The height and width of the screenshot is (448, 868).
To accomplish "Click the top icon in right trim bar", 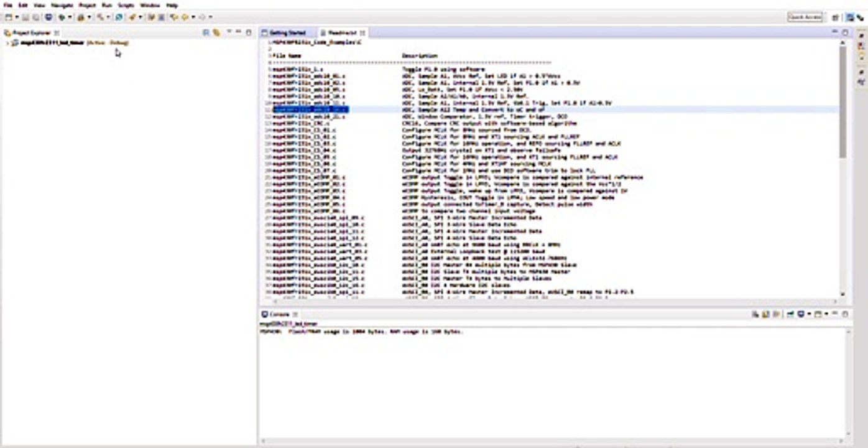I will tap(861, 37).
